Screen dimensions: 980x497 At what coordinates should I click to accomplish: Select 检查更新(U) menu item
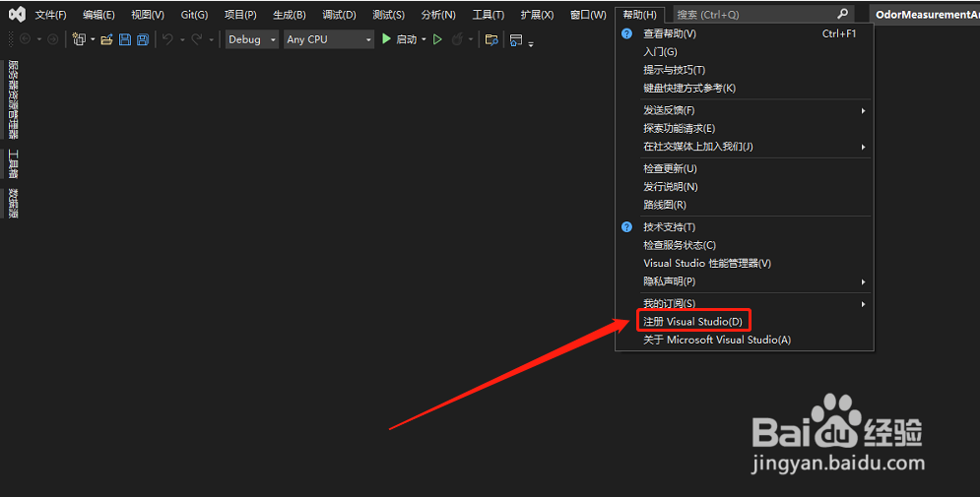(745, 168)
